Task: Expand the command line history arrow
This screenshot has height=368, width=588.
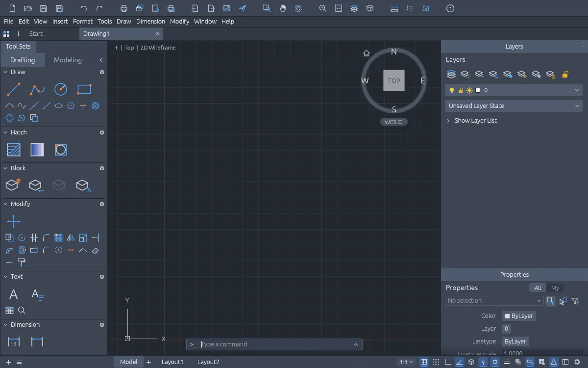Action: point(356,344)
